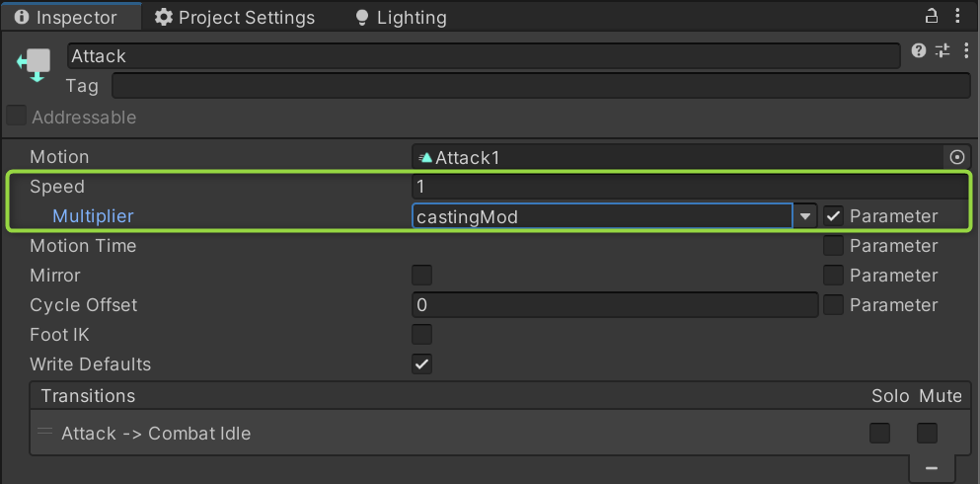Click the Multiplier label
Screen dimensions: 980x484
(x=93, y=216)
